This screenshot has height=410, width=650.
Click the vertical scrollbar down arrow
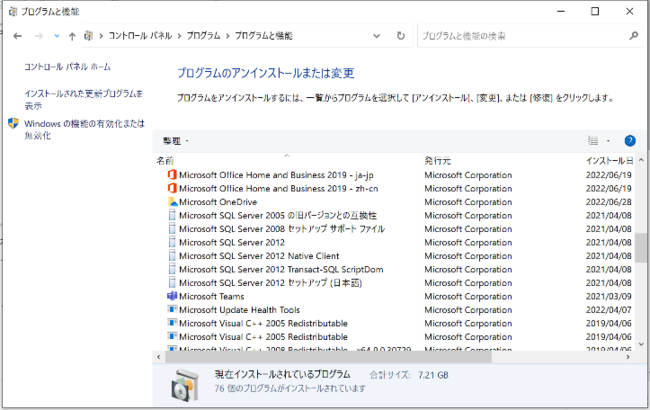pos(641,344)
